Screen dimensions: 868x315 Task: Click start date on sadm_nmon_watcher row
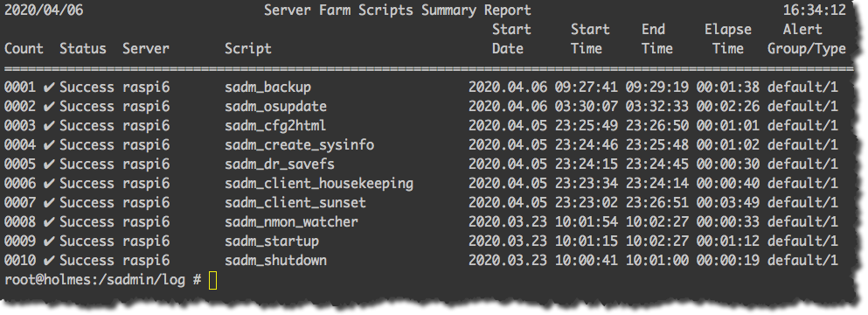pos(508,222)
